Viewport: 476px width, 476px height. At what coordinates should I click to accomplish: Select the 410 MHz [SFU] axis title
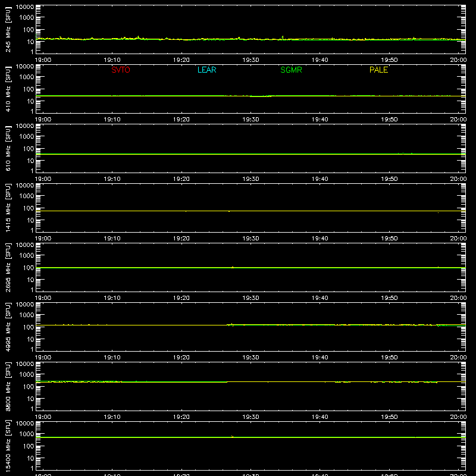pyautogui.click(x=8, y=89)
